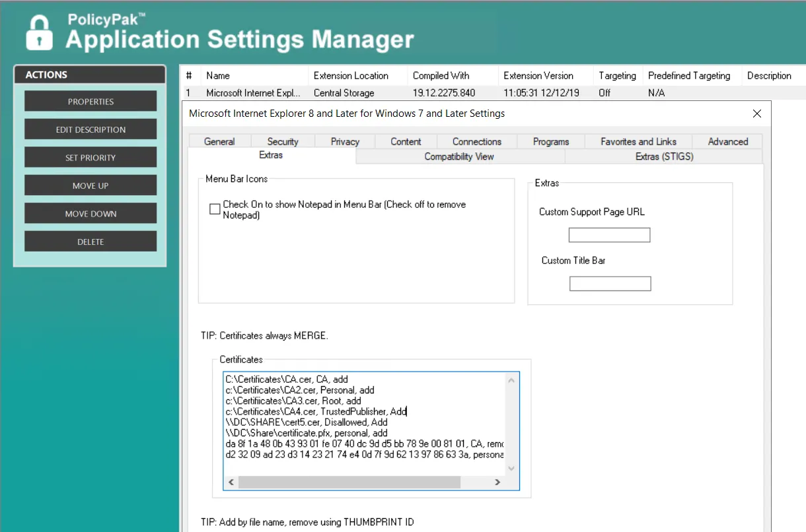Click the EDIT DESCRIPTION button
Viewport: 806px width, 532px height.
pyautogui.click(x=91, y=129)
